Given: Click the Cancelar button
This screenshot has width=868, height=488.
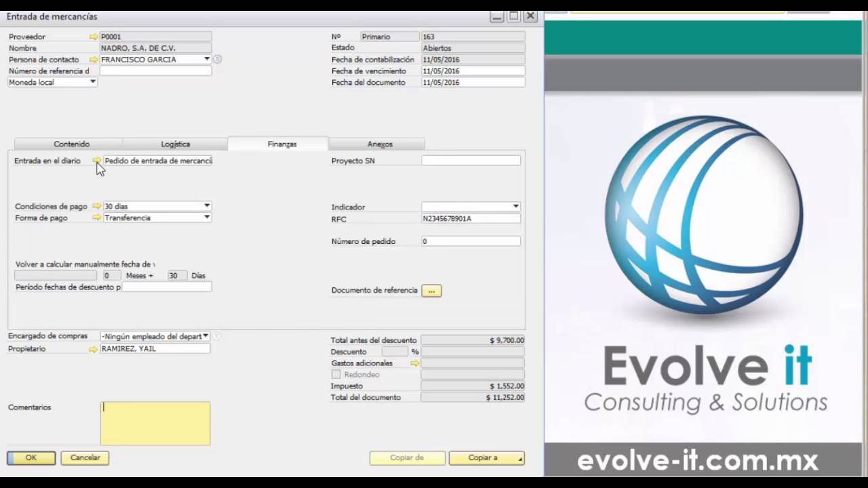Looking at the screenshot, I should pyautogui.click(x=85, y=457).
